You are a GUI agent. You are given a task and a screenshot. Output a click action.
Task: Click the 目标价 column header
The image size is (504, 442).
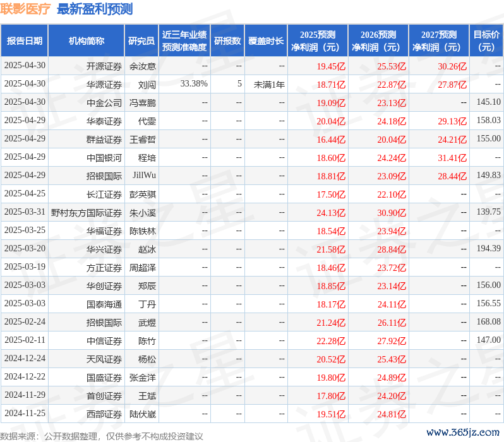487,40
